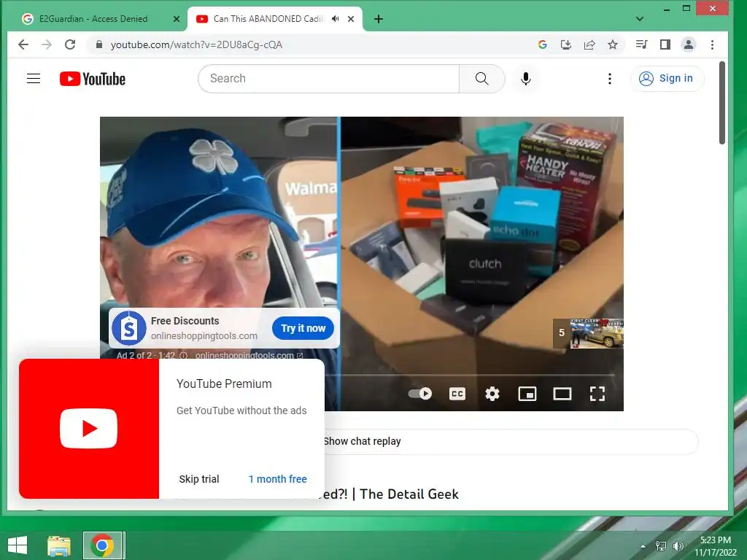Screen dimensions: 747x560
Task: Go back to the previous page
Action: (x=23, y=44)
